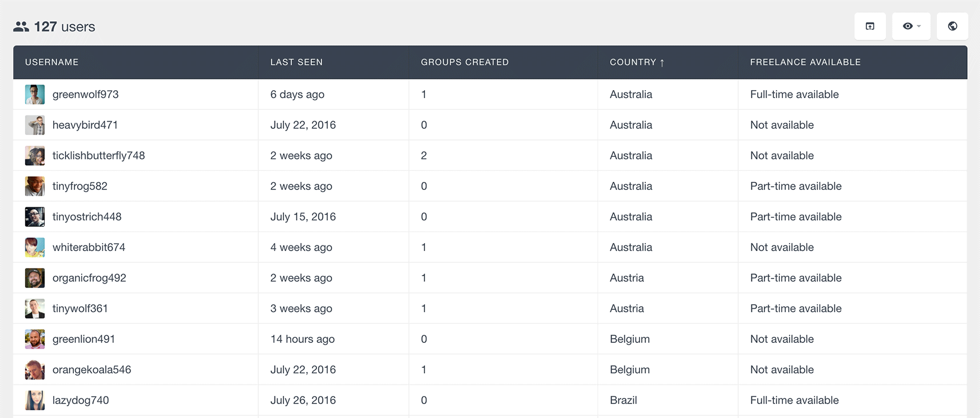Select username whiterabbit674
The height and width of the screenshot is (418, 980).
coord(89,247)
